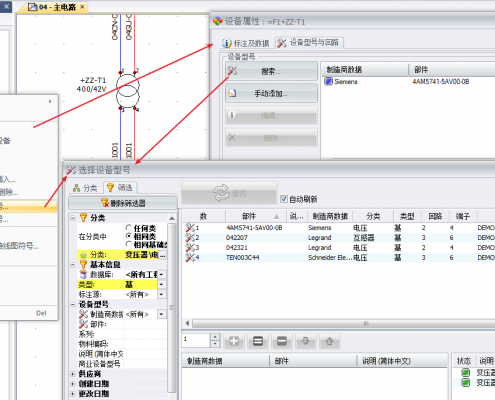Click the delete filter (删除筛选器) button
The height and width of the screenshot is (400, 495).
(x=123, y=203)
